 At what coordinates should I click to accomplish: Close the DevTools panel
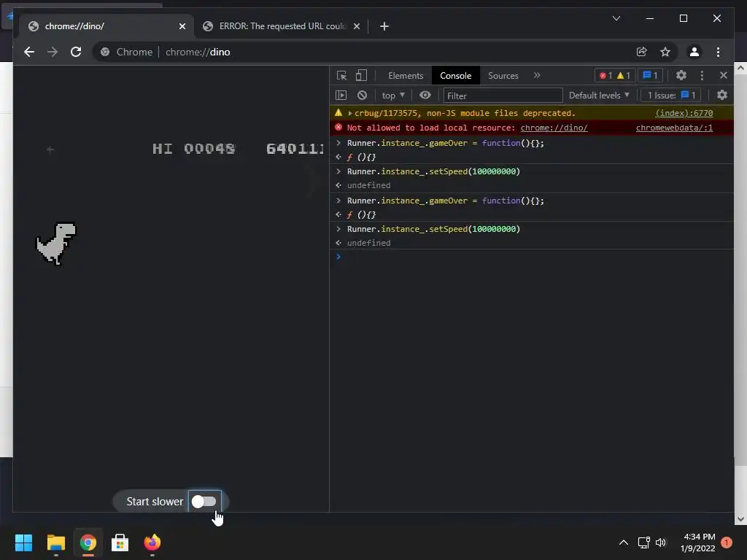[723, 75]
